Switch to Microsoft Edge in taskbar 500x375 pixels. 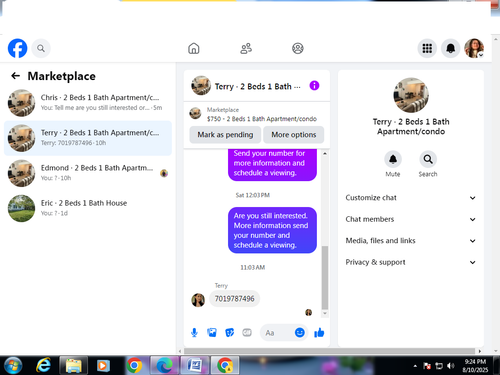[x=164, y=365]
